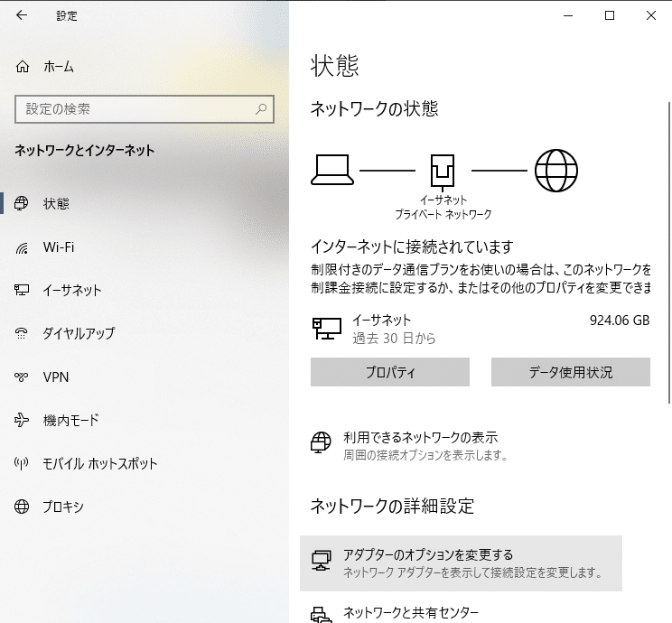Click the vertical scrollbar on the right

pyautogui.click(x=669, y=253)
